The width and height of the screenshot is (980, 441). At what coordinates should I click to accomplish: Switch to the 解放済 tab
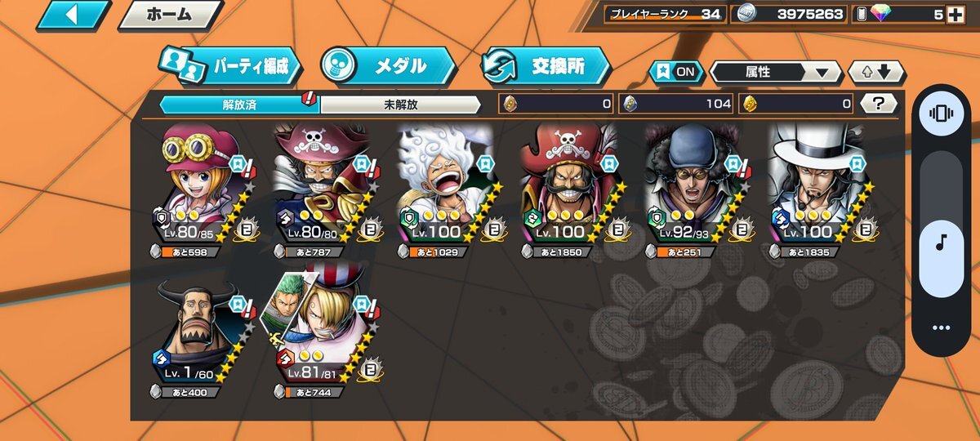pyautogui.click(x=238, y=104)
